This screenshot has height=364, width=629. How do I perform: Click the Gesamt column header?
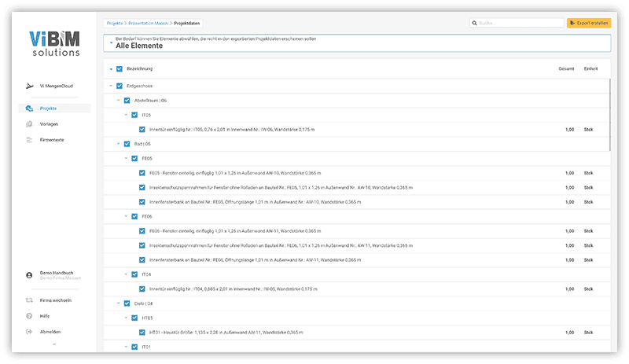point(566,68)
